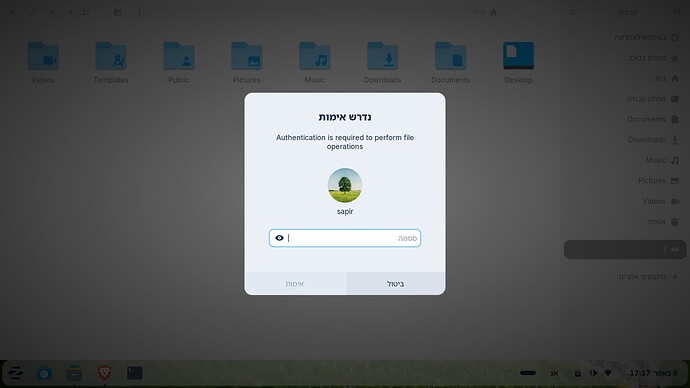Screen dimensions: 690x388
Task: Click the בית home path bar button
Action: (486, 12)
